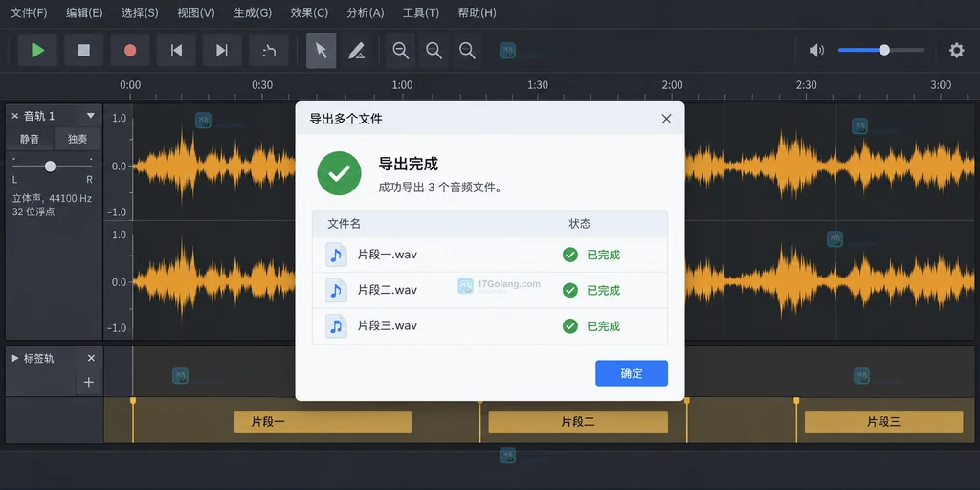Open the 编辑(E) menu

click(84, 12)
